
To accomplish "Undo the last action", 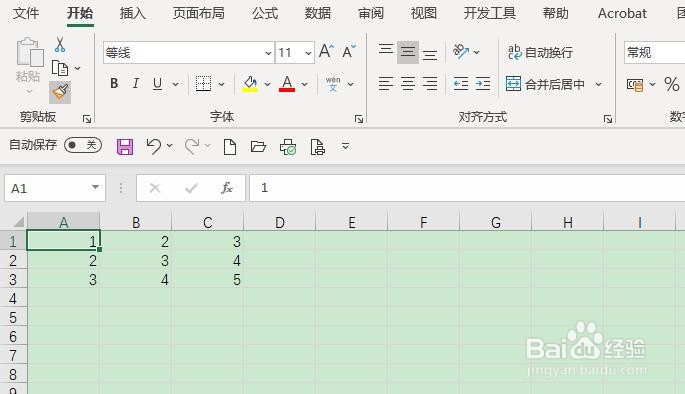I will tap(153, 146).
